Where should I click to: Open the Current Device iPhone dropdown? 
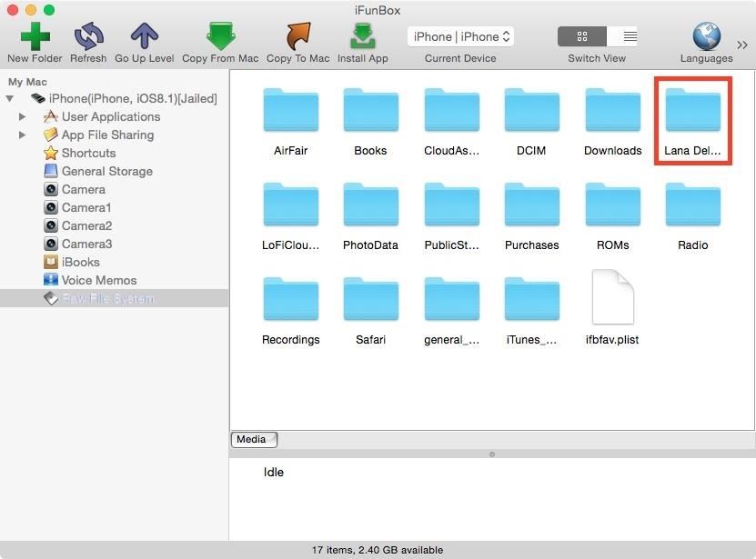[x=461, y=36]
